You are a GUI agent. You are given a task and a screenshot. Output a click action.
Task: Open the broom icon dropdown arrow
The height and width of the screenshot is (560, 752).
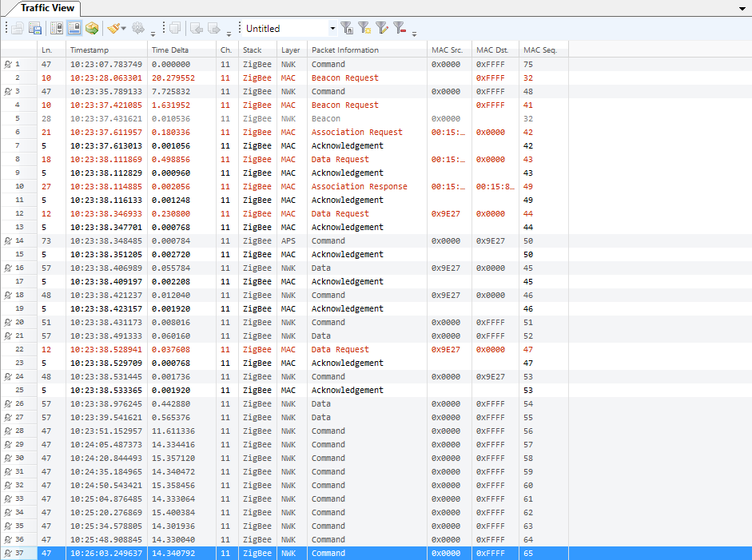click(124, 29)
